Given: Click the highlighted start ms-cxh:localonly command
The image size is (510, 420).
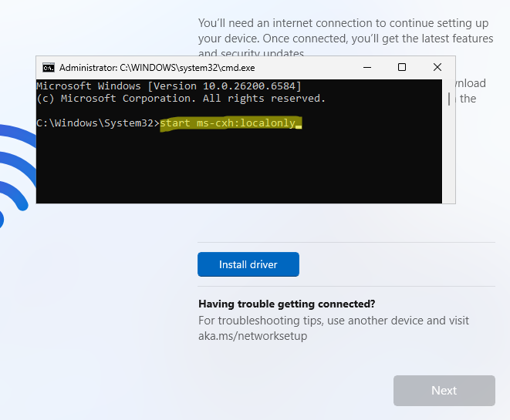Looking at the screenshot, I should (x=227, y=123).
